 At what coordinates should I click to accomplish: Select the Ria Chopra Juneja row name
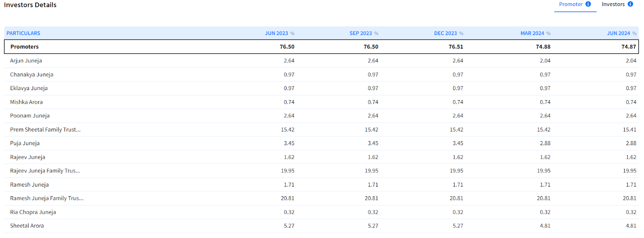(x=33, y=212)
